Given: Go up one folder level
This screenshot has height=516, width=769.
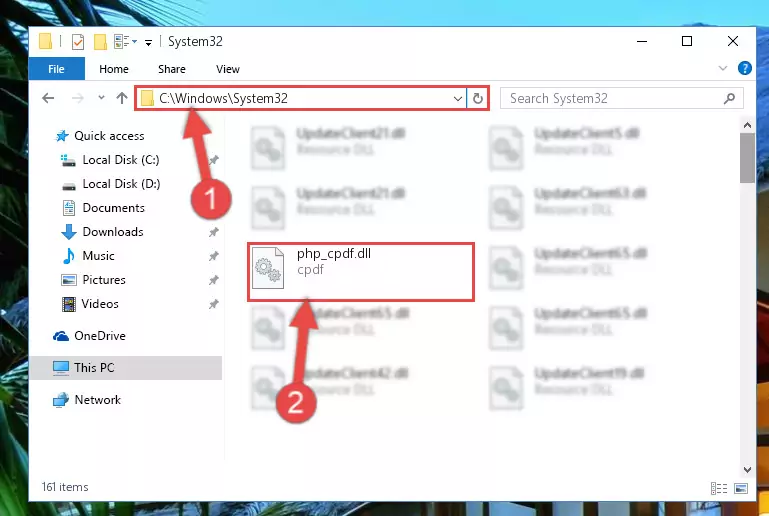Looking at the screenshot, I should [122, 98].
